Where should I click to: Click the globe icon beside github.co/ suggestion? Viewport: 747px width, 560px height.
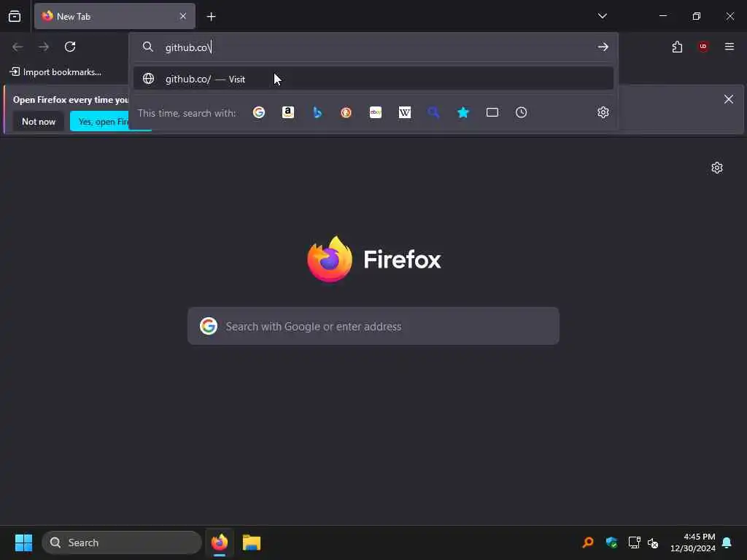pyautogui.click(x=149, y=79)
